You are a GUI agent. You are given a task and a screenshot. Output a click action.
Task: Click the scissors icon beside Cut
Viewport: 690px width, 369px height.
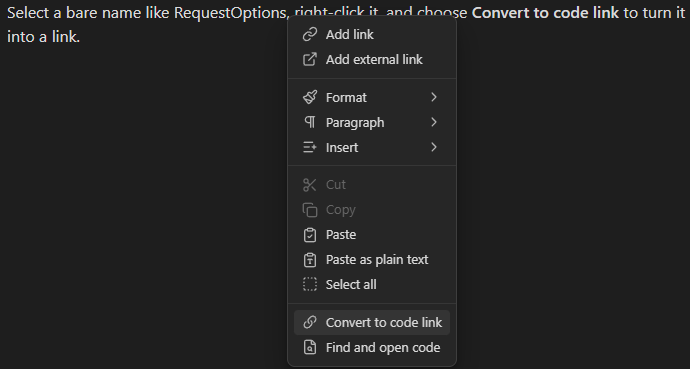coord(310,185)
